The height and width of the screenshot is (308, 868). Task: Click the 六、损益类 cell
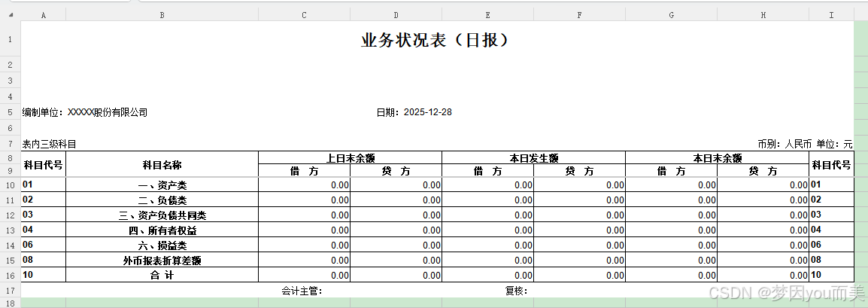click(x=162, y=245)
